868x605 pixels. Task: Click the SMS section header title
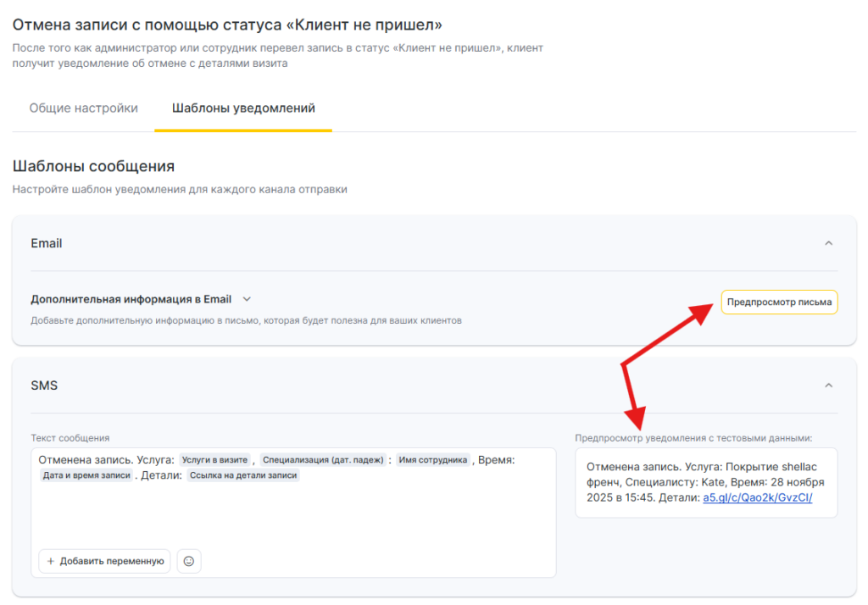44,386
